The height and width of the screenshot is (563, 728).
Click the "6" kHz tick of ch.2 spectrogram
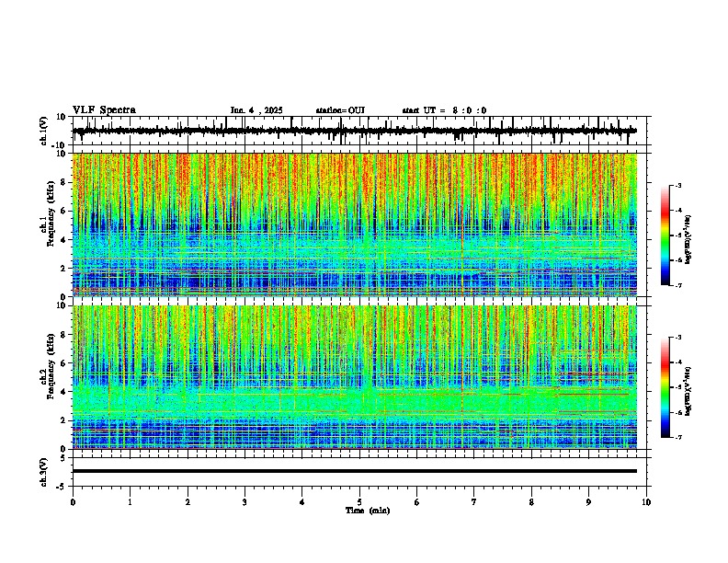point(63,363)
